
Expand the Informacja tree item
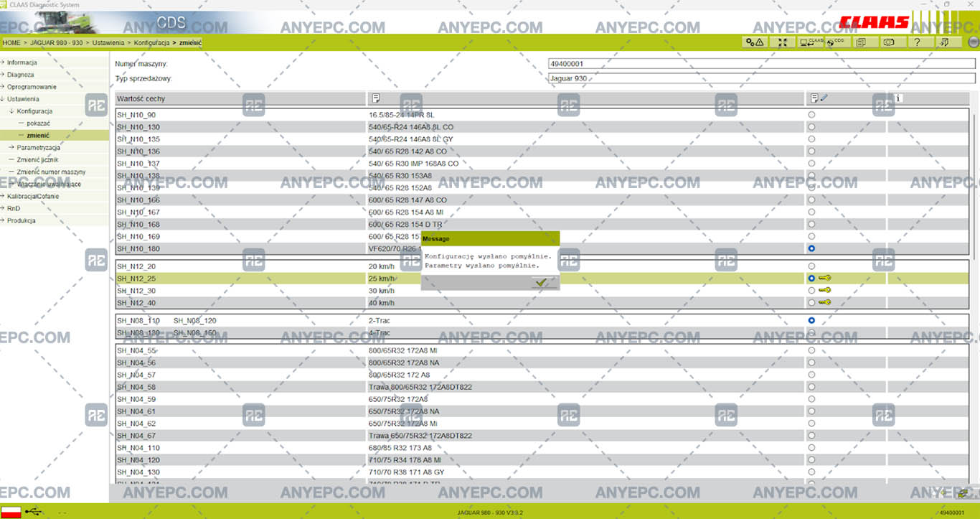(22, 62)
